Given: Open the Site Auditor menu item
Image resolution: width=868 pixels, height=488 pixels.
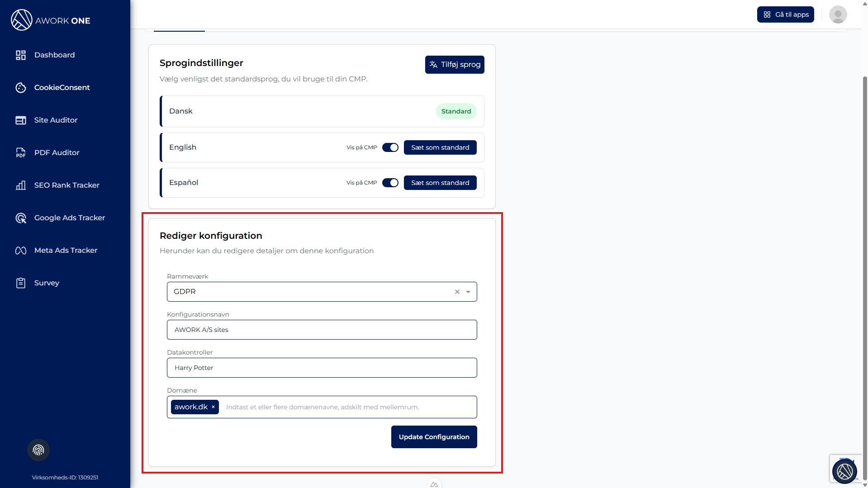Looking at the screenshot, I should click(56, 120).
